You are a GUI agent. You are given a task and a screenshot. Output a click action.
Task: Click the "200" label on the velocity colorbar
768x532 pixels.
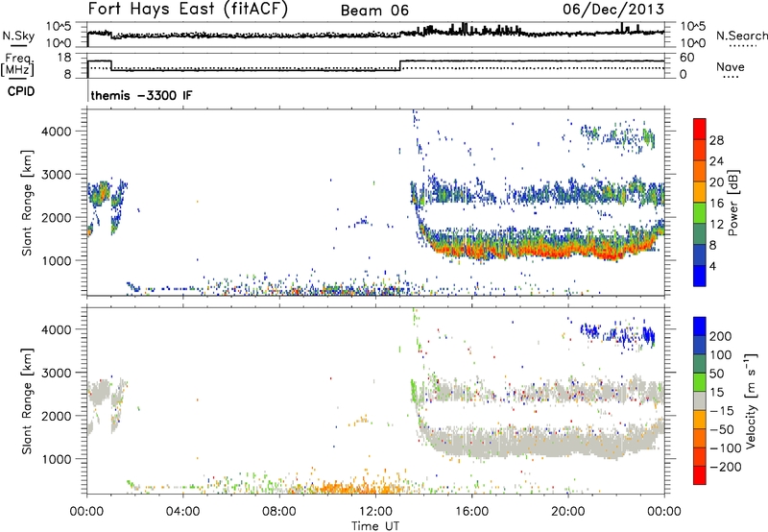[721, 336]
